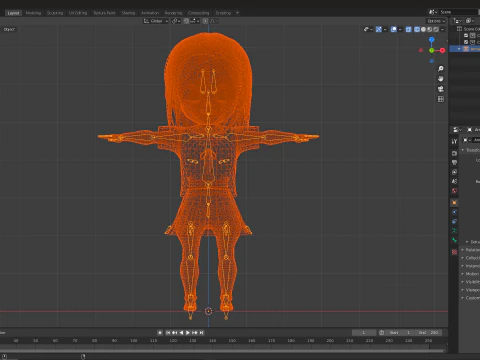The width and height of the screenshot is (480, 360).
Task: Open snapping options dropdown
Action: point(194,21)
